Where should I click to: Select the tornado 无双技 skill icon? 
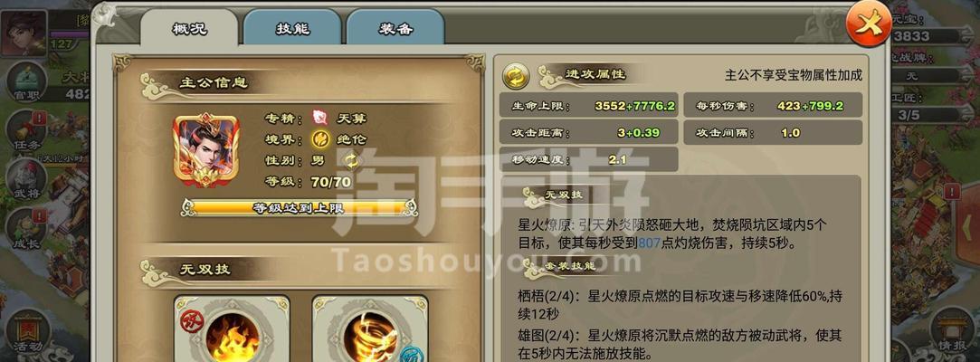[370, 329]
